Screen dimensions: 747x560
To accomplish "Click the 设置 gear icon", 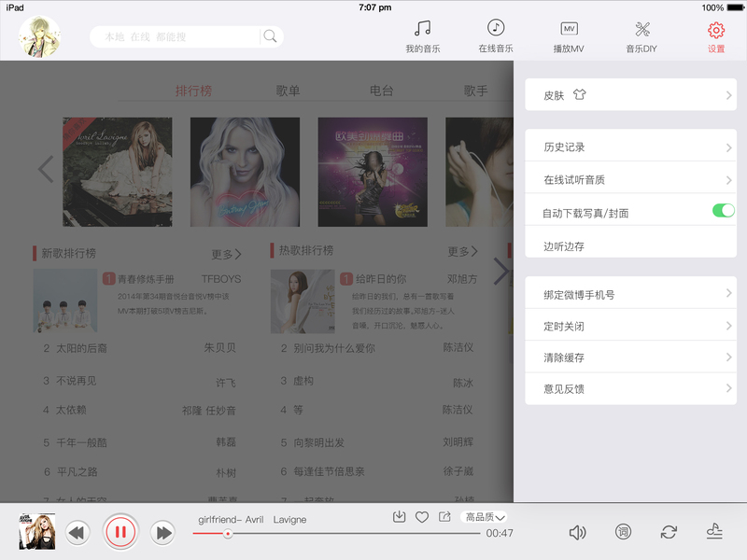I will pyautogui.click(x=715, y=30).
